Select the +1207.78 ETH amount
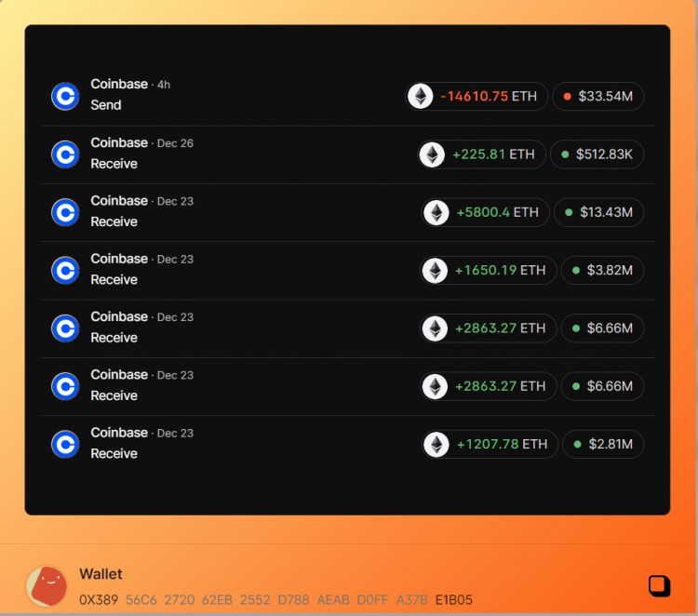Screen dimensions: 698x616 (502, 444)
